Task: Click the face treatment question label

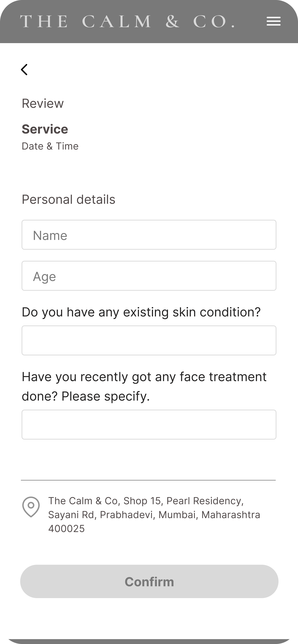Action: point(144,386)
